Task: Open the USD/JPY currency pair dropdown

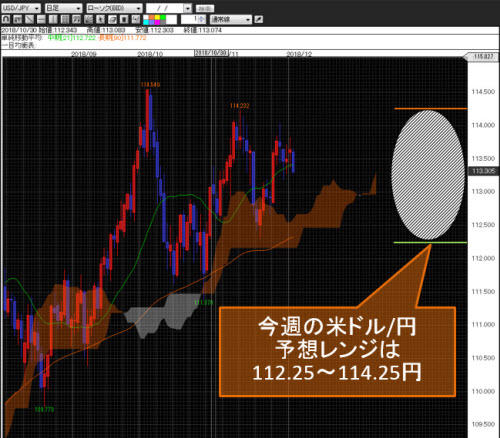Action: (21, 8)
